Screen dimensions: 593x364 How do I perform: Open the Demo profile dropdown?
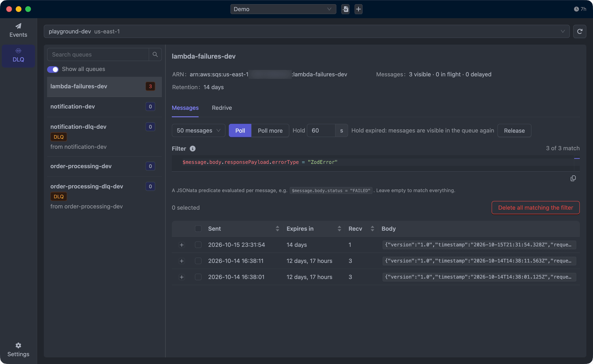tap(283, 9)
